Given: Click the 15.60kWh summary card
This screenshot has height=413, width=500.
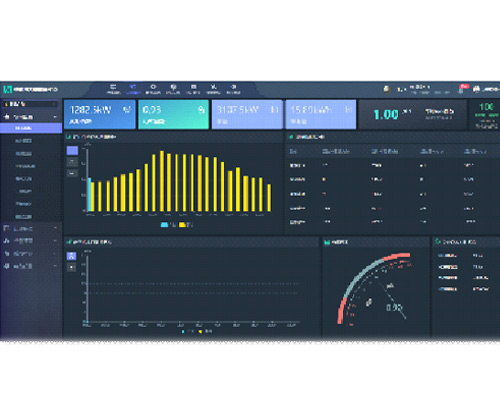Looking at the screenshot, I should pos(321,114).
